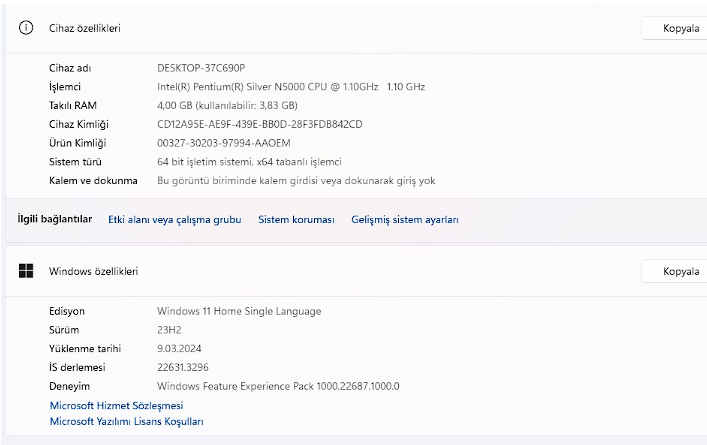Viewport: 707px width, 445px height.
Task: Select the device name DESKTOP-37C690P text
Action: (x=201, y=68)
